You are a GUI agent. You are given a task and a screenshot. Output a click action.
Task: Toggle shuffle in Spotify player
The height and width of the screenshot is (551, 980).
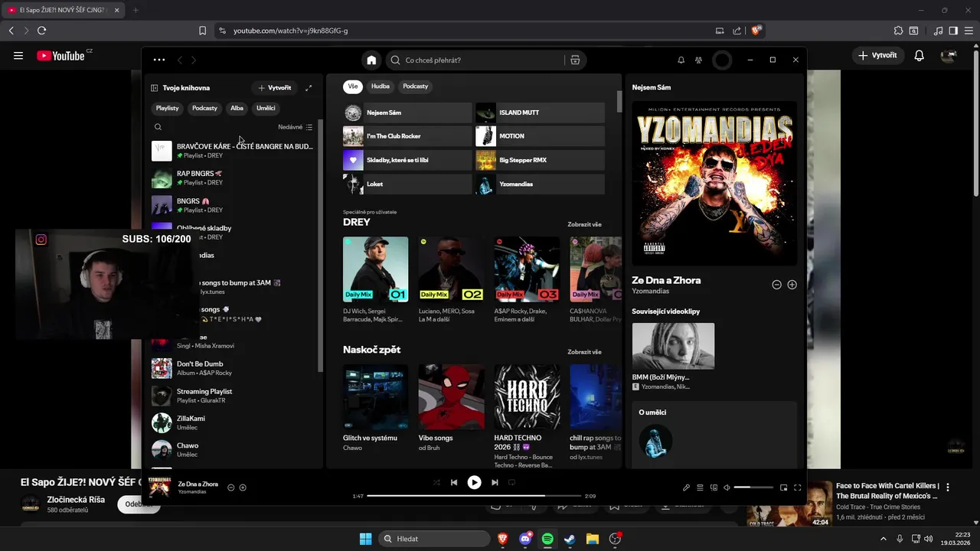coord(436,482)
